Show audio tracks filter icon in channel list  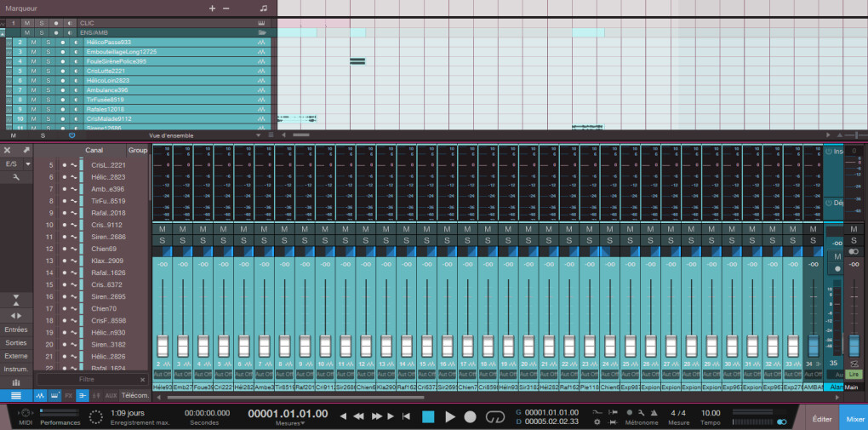click(x=40, y=396)
